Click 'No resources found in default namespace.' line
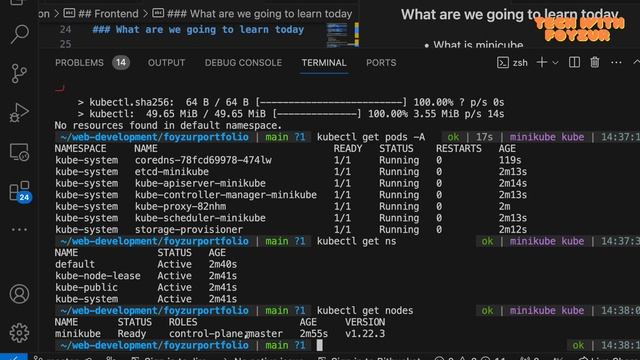640x360 pixels. tap(168, 126)
